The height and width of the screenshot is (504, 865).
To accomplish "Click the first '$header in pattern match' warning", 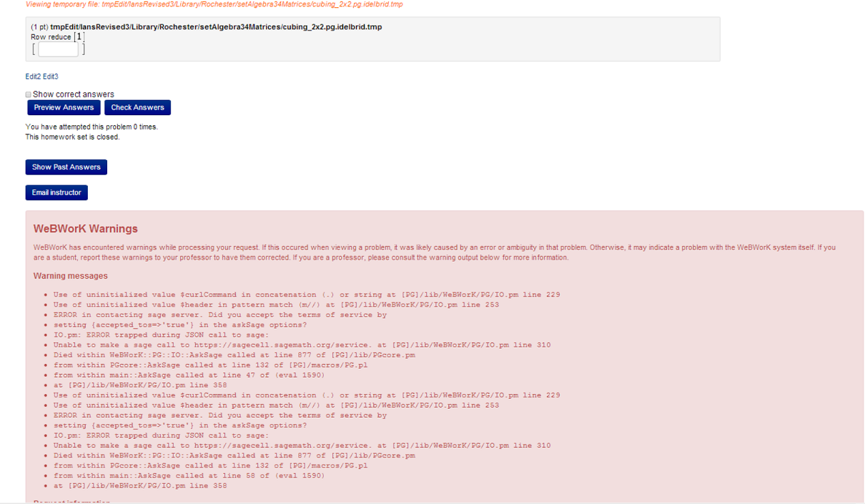I will coord(277,305).
